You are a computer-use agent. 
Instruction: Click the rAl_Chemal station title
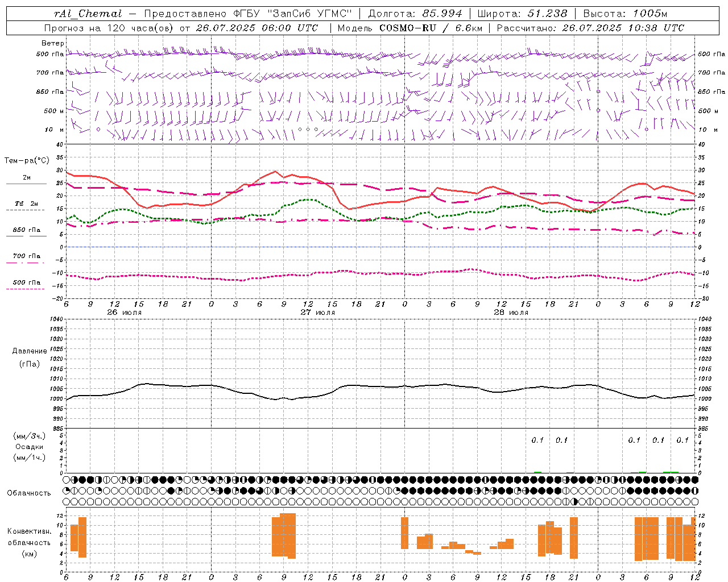[x=88, y=14]
